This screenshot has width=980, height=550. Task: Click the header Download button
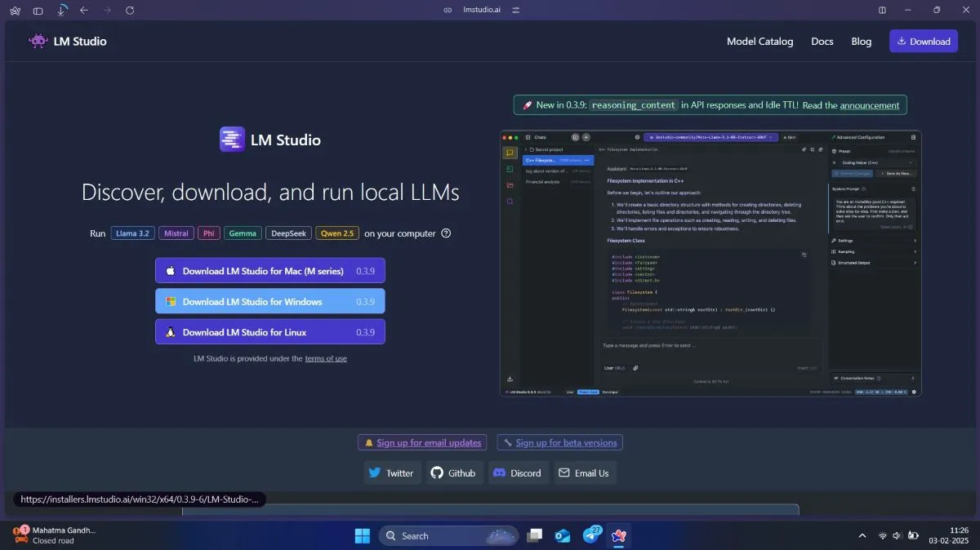tap(924, 42)
